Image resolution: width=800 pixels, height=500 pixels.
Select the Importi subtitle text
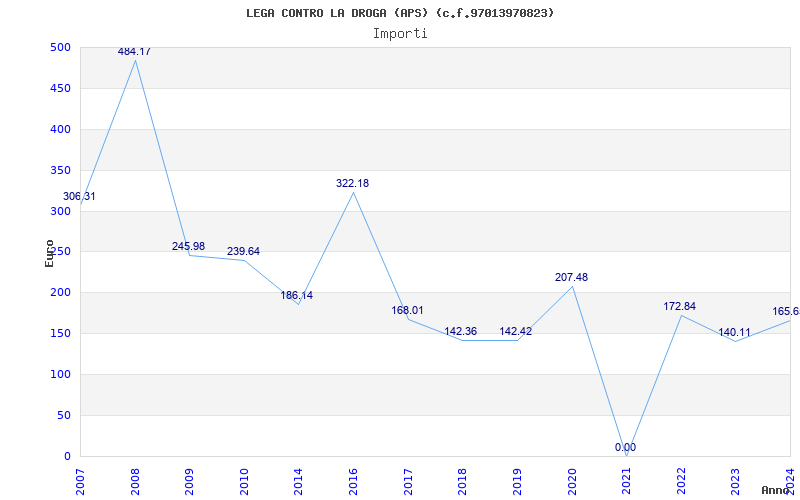point(400,34)
